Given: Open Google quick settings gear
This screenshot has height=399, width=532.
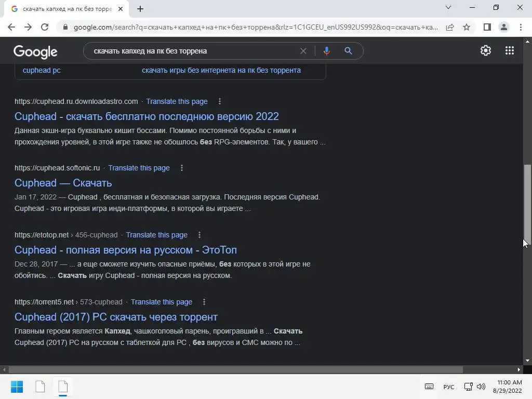Looking at the screenshot, I should tap(486, 50).
